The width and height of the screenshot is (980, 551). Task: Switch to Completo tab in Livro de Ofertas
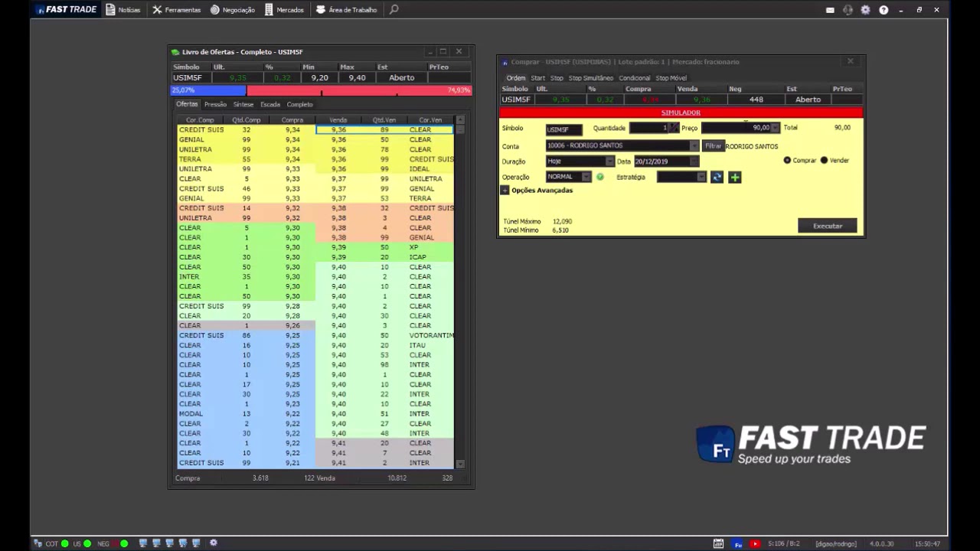pos(299,104)
